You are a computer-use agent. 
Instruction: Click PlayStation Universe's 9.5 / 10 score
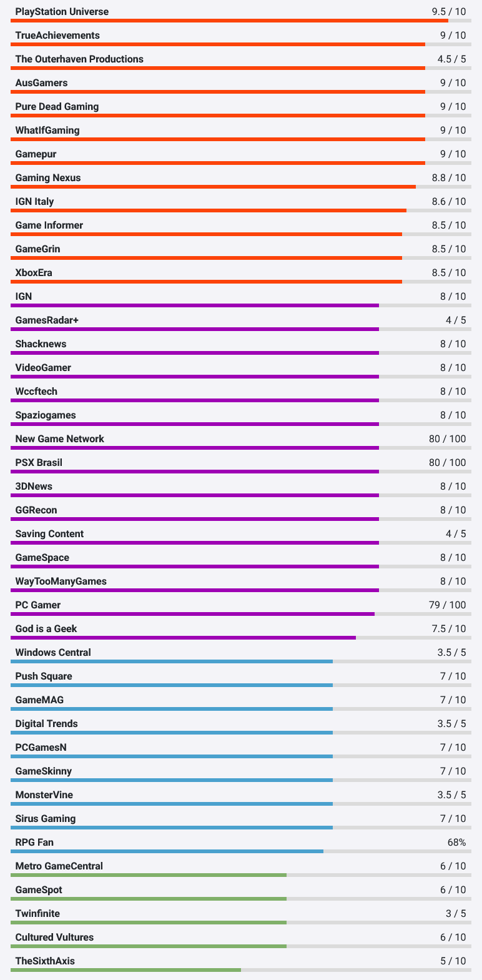coord(448,12)
